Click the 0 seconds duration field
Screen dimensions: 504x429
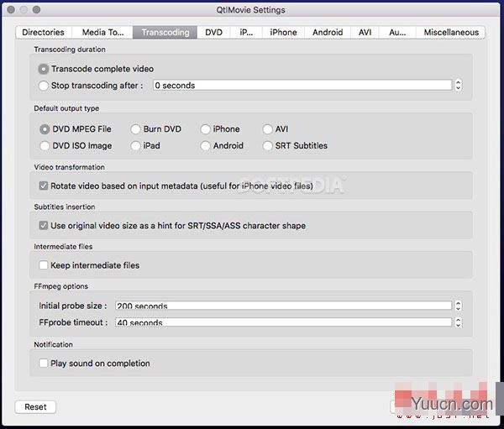pos(302,86)
